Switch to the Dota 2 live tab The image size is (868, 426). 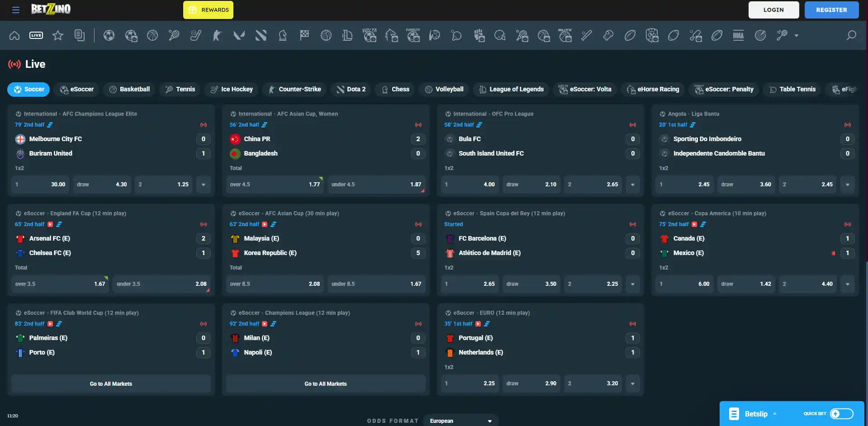click(x=351, y=90)
